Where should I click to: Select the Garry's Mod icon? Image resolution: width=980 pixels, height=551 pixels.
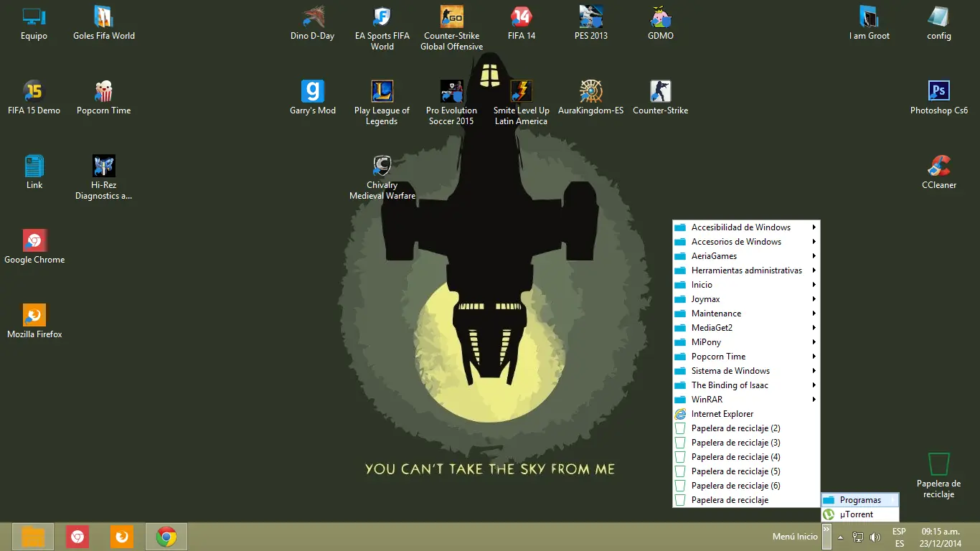point(313,98)
